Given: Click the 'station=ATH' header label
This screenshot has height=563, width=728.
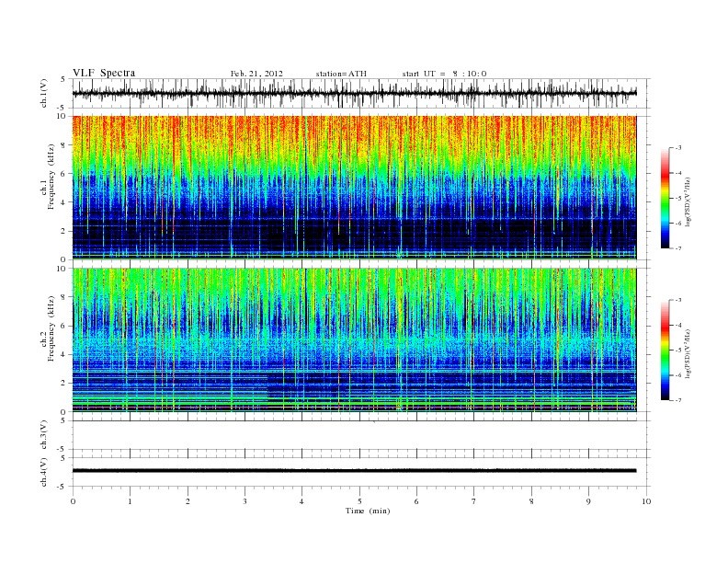Looking at the screenshot, I should coord(341,74).
